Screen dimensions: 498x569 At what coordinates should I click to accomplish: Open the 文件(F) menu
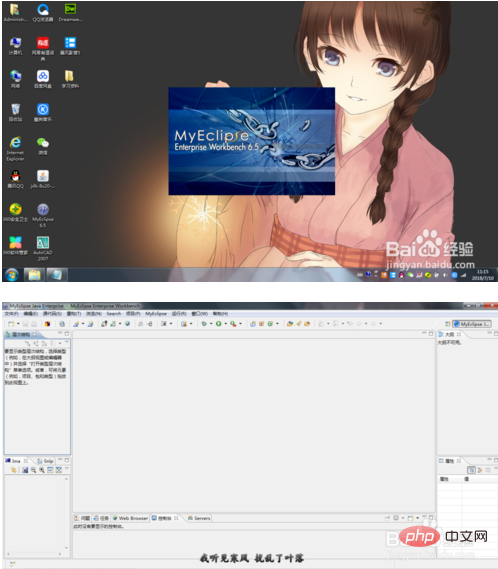pos(11,314)
